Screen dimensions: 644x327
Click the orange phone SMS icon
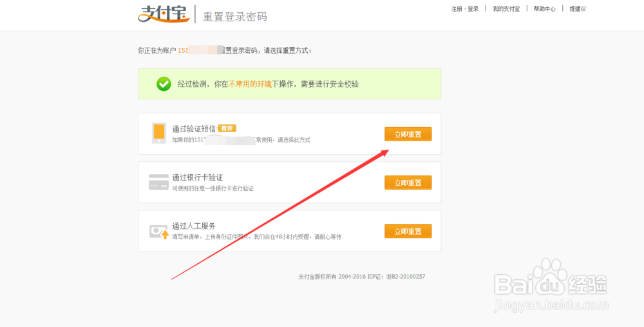[x=159, y=133]
